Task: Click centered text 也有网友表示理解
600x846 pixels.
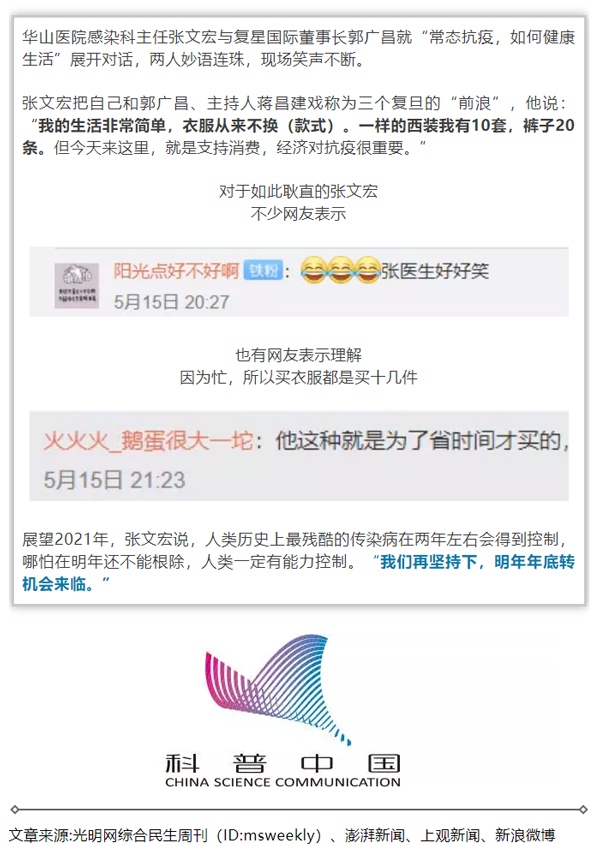Action: pyautogui.click(x=298, y=355)
